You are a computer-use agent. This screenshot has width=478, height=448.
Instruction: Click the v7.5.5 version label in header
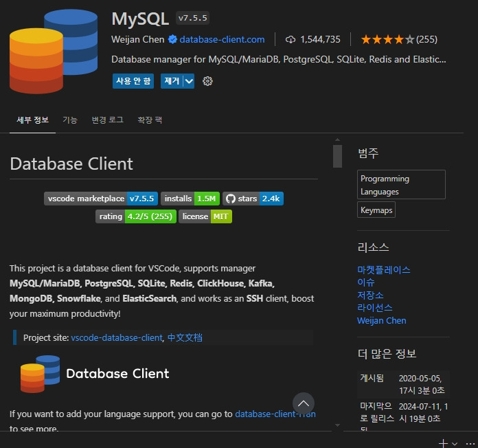193,18
